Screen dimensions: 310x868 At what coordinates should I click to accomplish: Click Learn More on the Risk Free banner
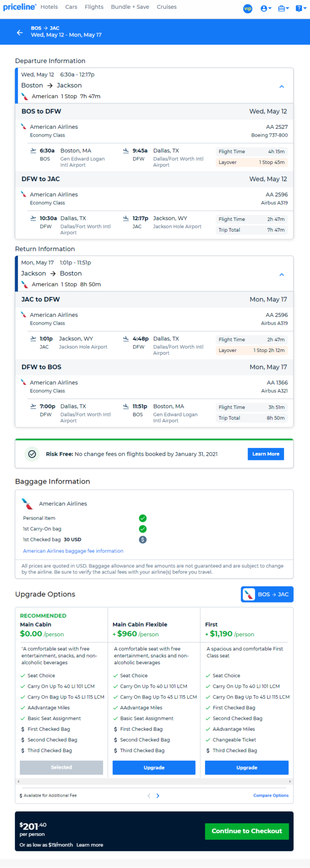[x=266, y=454]
